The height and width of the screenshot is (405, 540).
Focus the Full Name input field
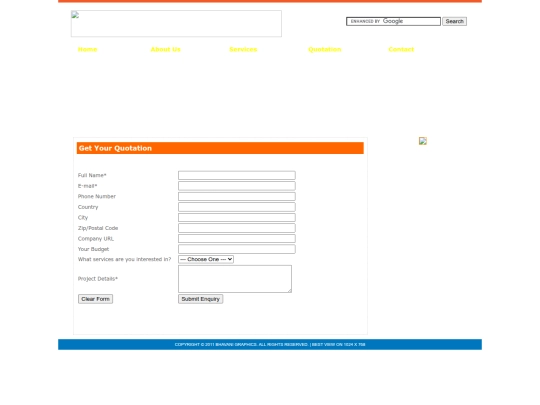(237, 175)
